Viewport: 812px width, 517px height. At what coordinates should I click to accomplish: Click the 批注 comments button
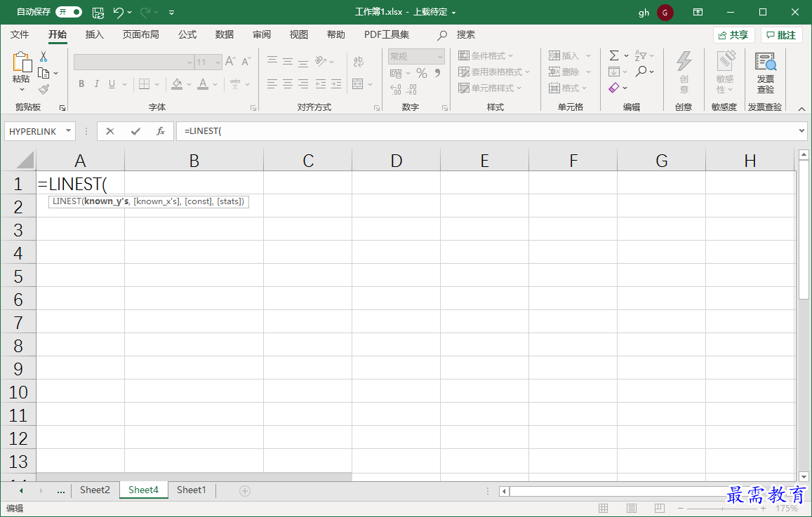click(x=781, y=35)
